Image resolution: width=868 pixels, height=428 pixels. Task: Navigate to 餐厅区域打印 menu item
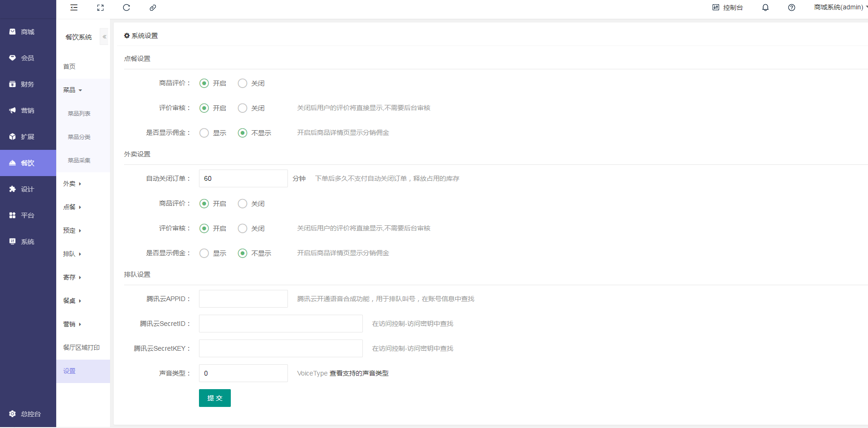click(x=81, y=347)
